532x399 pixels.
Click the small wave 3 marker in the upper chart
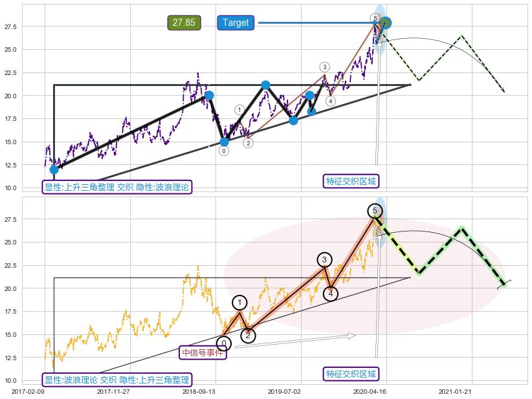[x=325, y=67]
